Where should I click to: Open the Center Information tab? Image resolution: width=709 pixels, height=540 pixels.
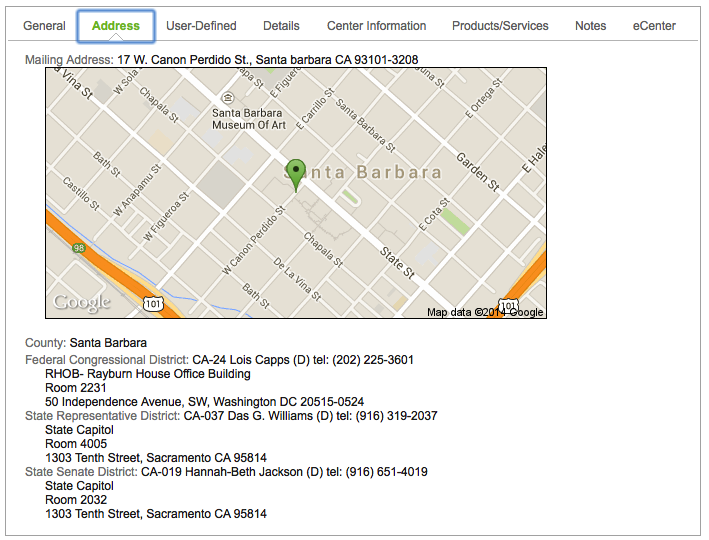click(376, 26)
